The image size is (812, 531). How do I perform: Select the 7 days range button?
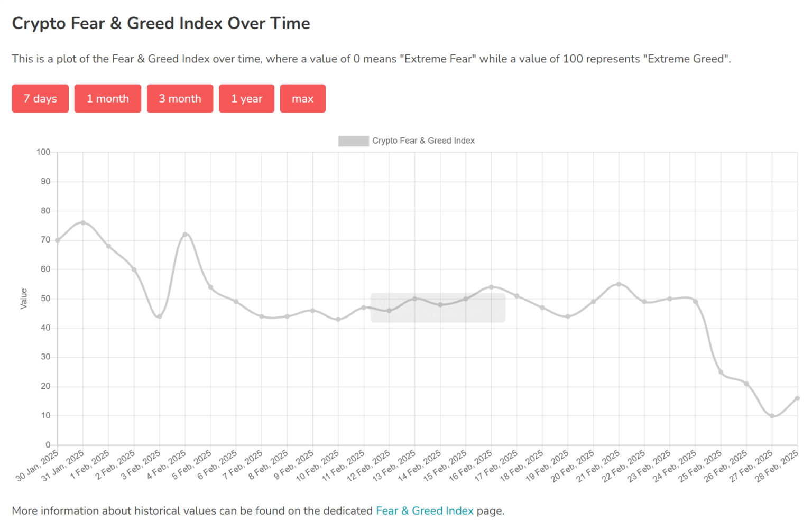tap(40, 99)
